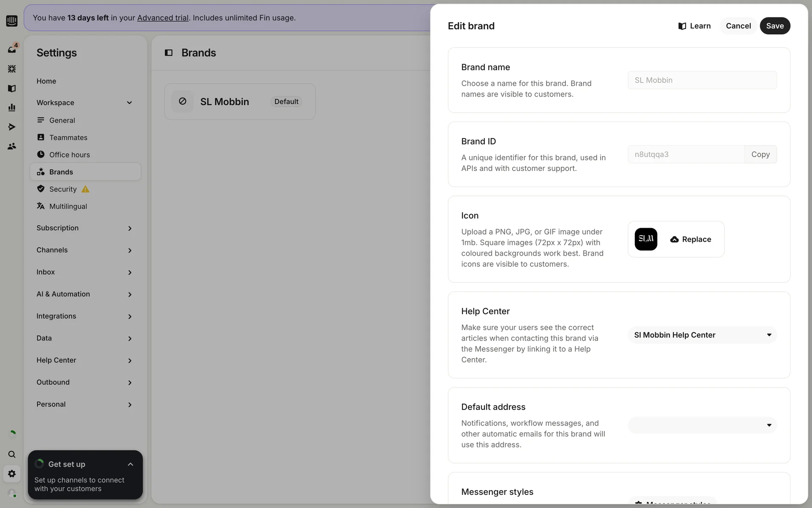Image resolution: width=812 pixels, height=508 pixels.
Task: Copy the Brand ID
Action: click(x=760, y=155)
